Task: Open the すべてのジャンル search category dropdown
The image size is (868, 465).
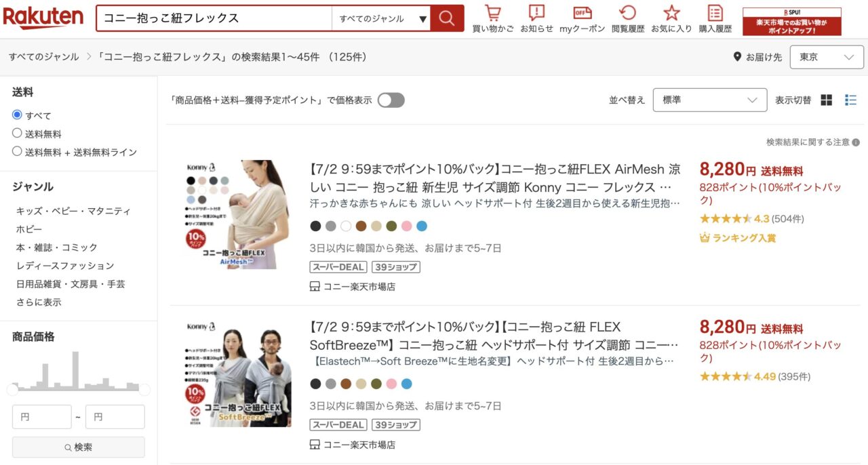Action: [x=381, y=18]
